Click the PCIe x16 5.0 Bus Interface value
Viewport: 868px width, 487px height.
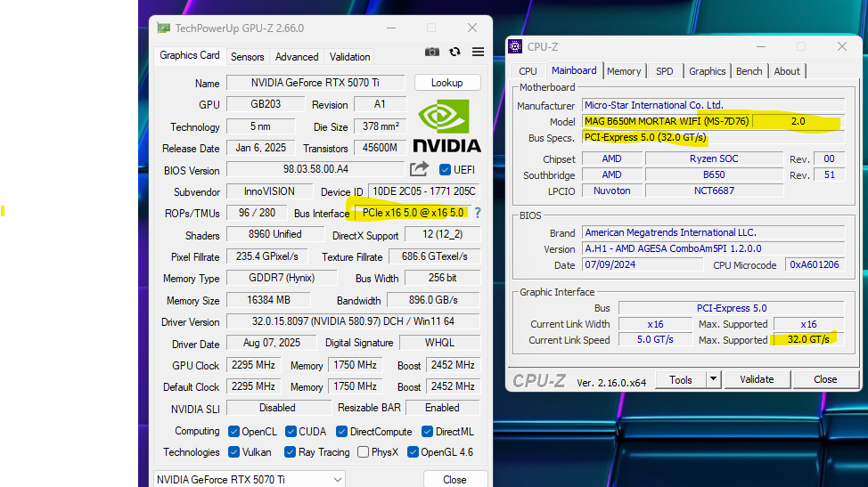pos(413,213)
